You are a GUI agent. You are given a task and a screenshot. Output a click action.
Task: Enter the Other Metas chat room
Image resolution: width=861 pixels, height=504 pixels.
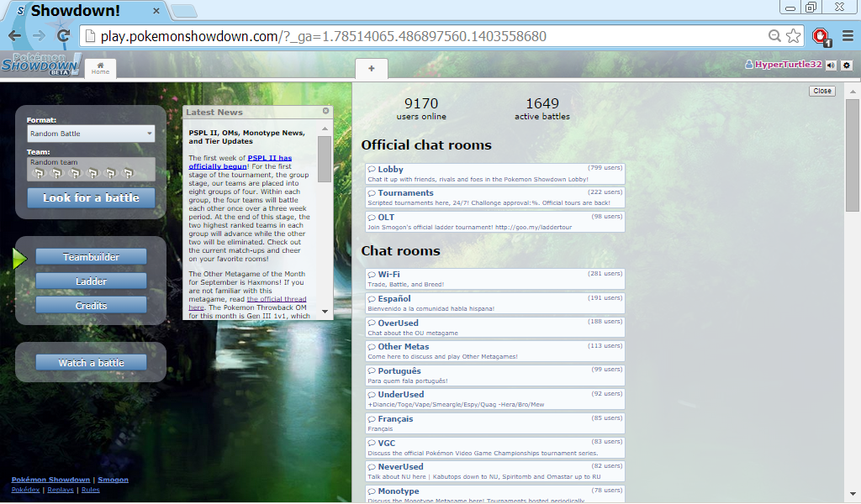[x=495, y=351]
